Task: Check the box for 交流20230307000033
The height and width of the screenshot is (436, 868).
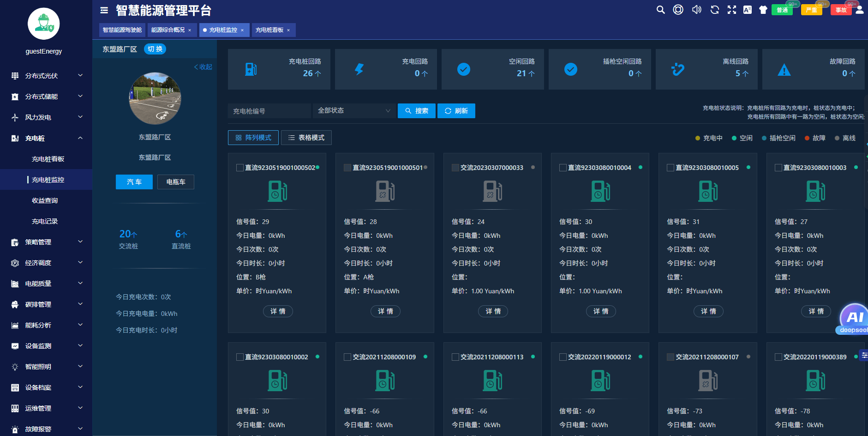Action: [x=455, y=168]
